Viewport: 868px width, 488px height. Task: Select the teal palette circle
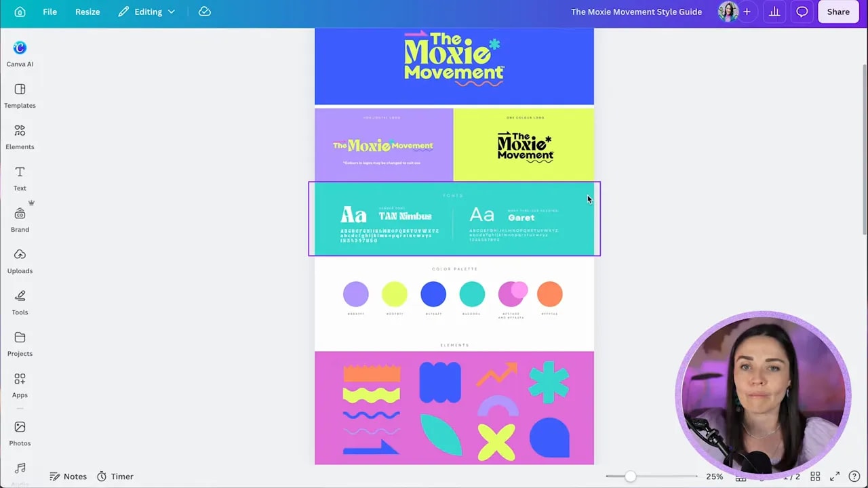coord(472,294)
